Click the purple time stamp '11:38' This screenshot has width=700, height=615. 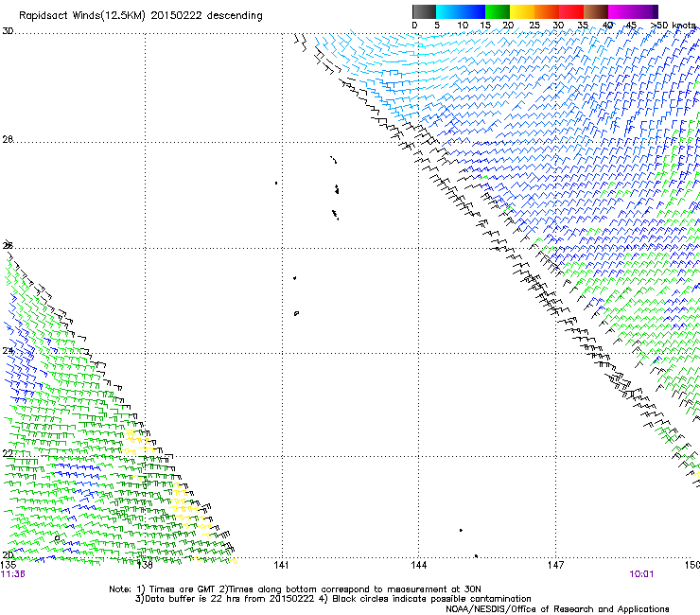[13, 574]
